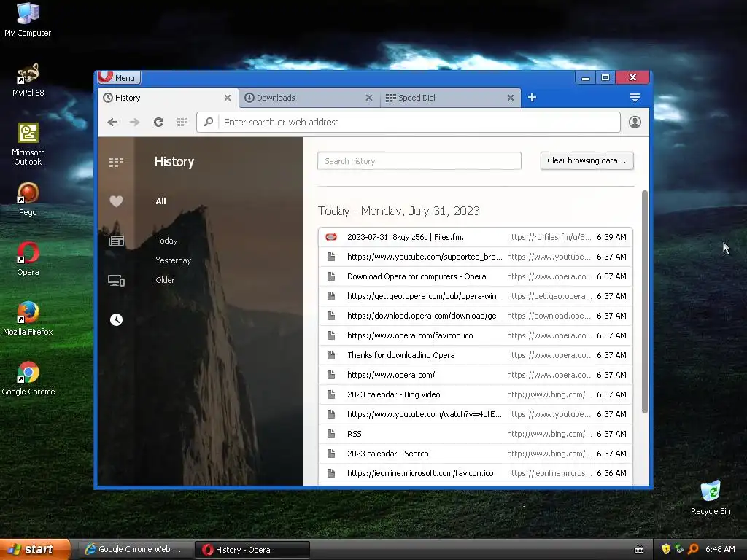The height and width of the screenshot is (560, 747).
Task: Open 2023 calendar - Bing video entry
Action: pos(476,394)
